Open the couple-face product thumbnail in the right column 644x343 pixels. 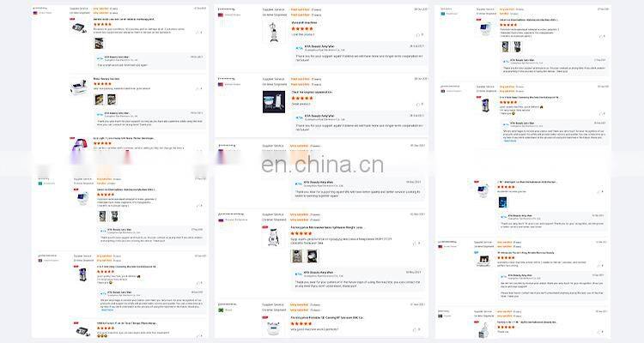click(483, 260)
